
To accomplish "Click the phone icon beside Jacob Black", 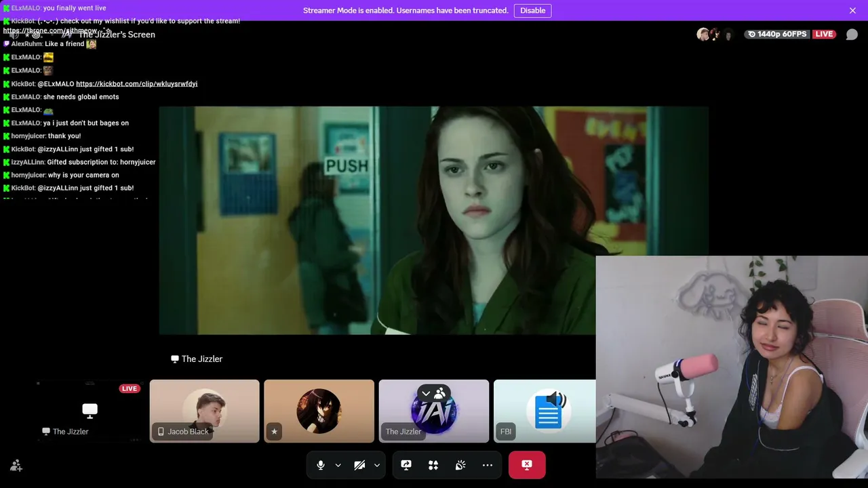I will click(x=161, y=432).
